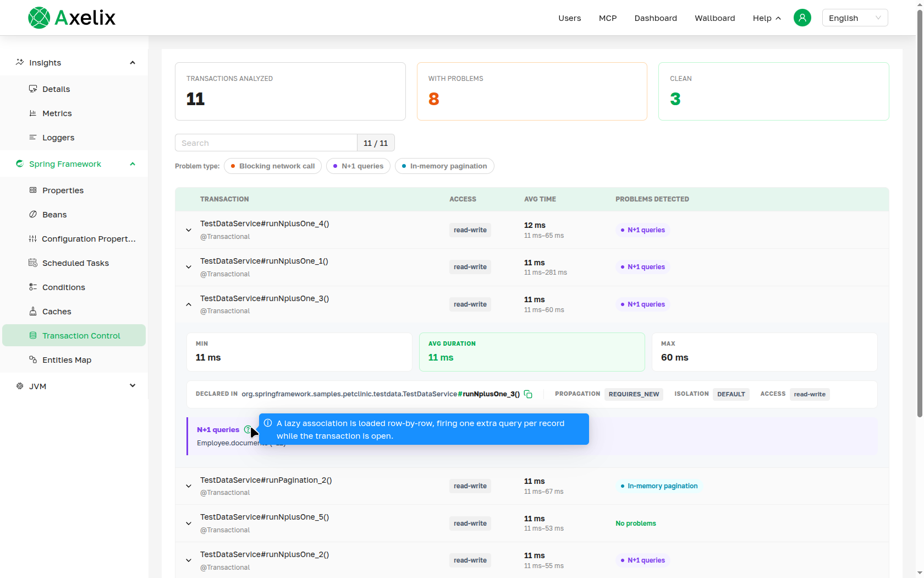Open Conditions in the sidebar
Screen dimensions: 924x578
pos(74,287)
